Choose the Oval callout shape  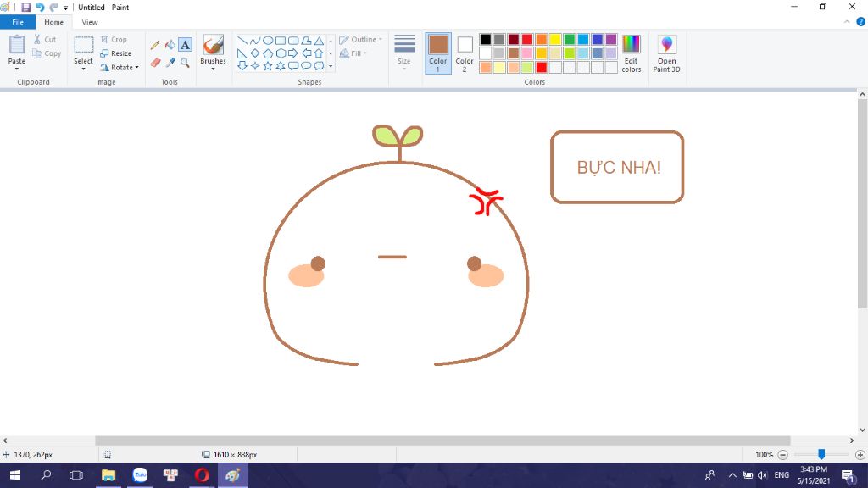[x=306, y=66]
